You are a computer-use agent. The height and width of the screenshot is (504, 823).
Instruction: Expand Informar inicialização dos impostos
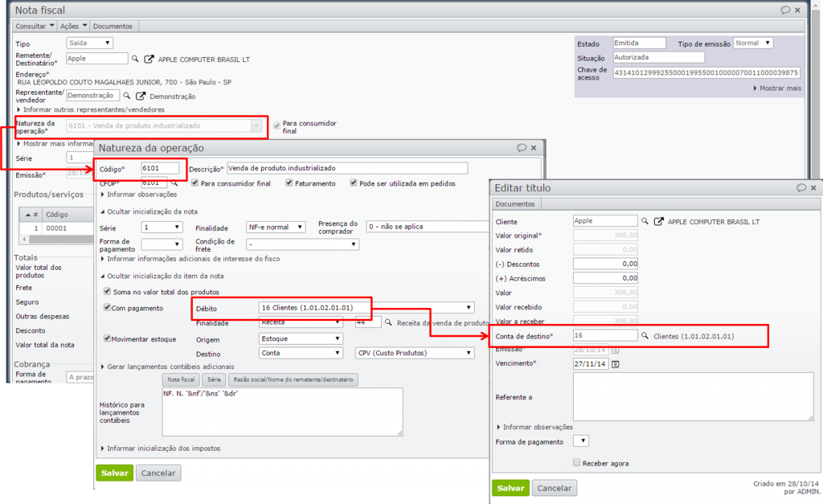(161, 449)
